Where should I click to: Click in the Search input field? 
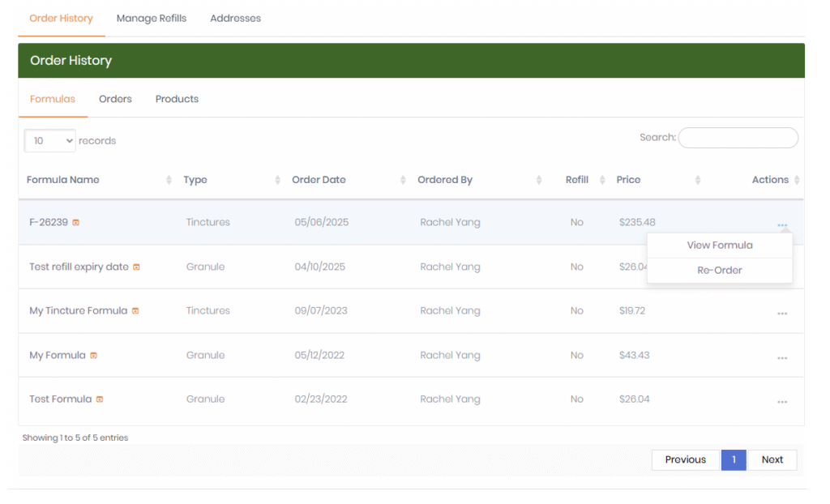coord(738,139)
